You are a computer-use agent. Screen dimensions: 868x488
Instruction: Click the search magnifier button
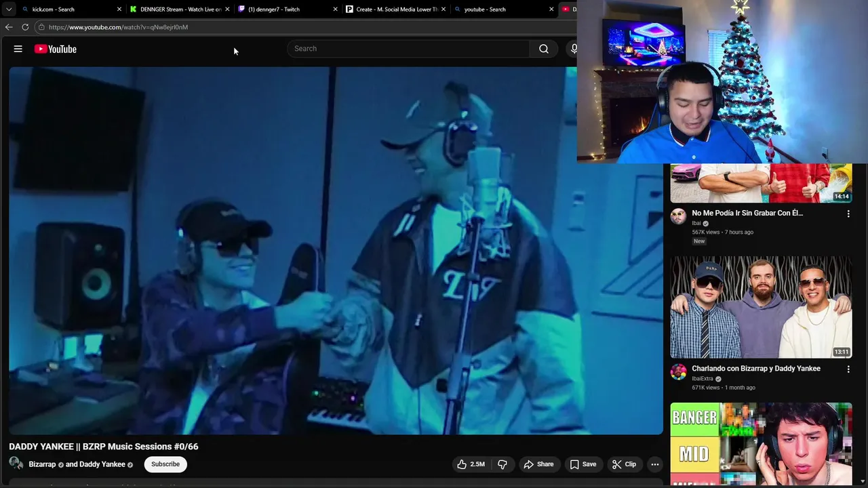coord(544,49)
